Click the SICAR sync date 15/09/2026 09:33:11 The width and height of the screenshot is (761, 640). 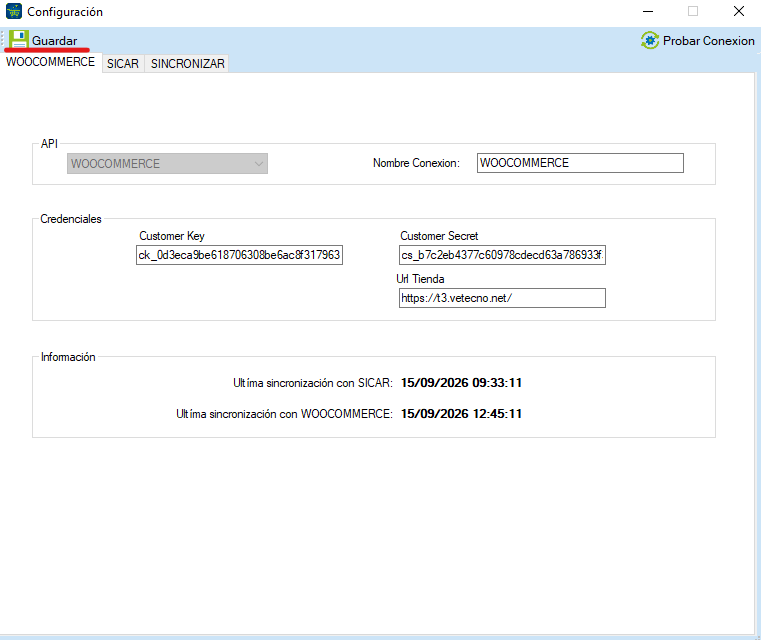pos(461,383)
